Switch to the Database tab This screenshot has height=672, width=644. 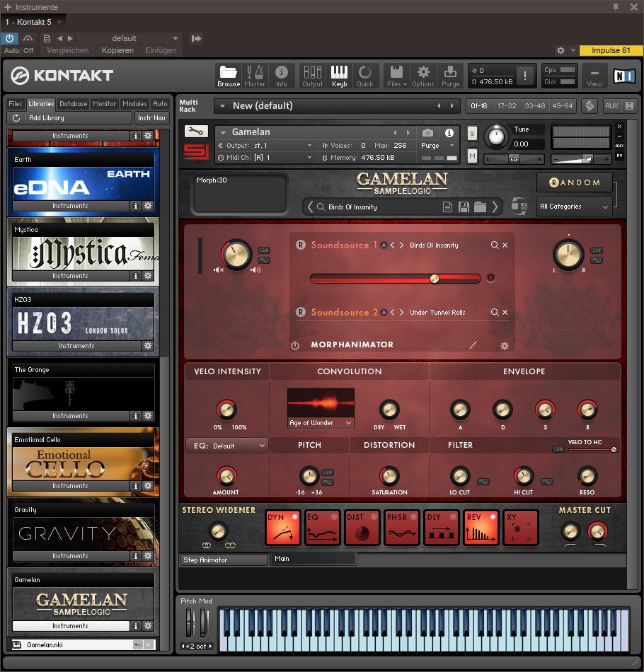pos(74,104)
